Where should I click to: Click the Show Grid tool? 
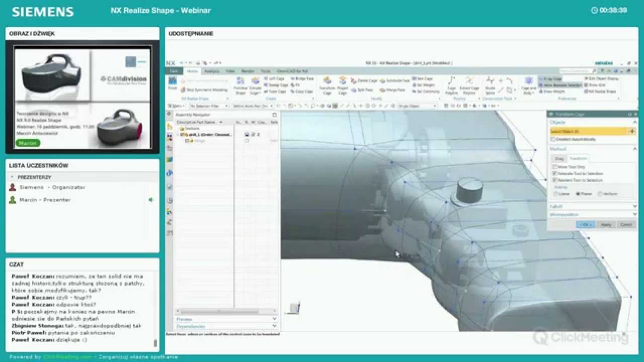pos(594,85)
